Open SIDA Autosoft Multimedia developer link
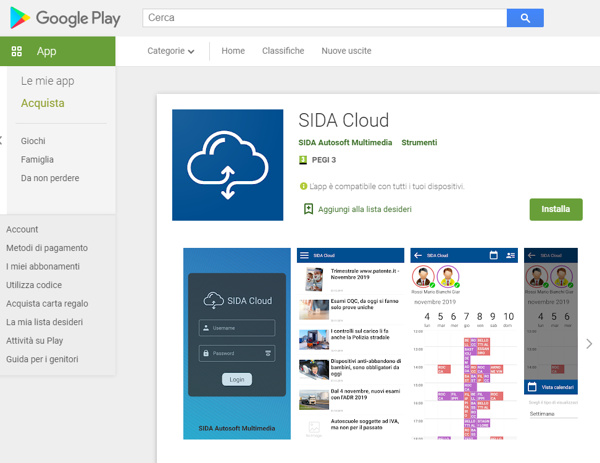The height and width of the screenshot is (463, 600). (x=345, y=143)
